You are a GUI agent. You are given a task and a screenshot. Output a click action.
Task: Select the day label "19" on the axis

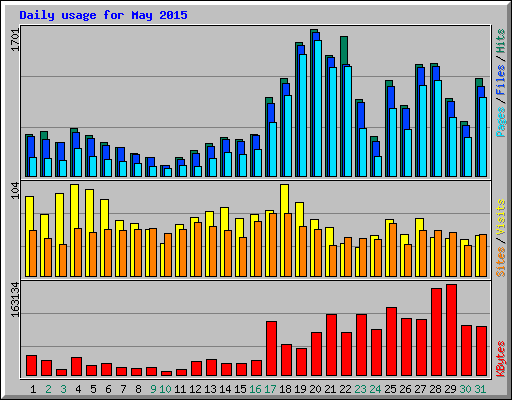(300, 389)
